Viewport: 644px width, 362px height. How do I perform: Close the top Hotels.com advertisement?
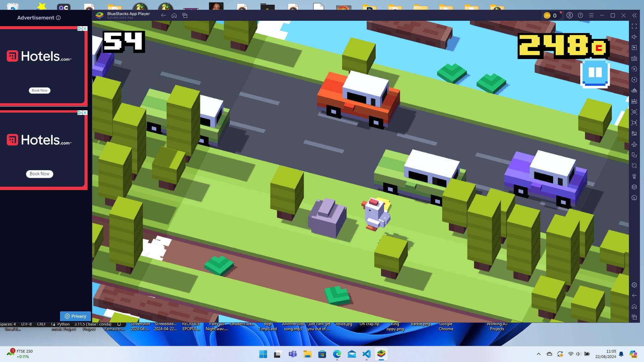click(x=85, y=29)
